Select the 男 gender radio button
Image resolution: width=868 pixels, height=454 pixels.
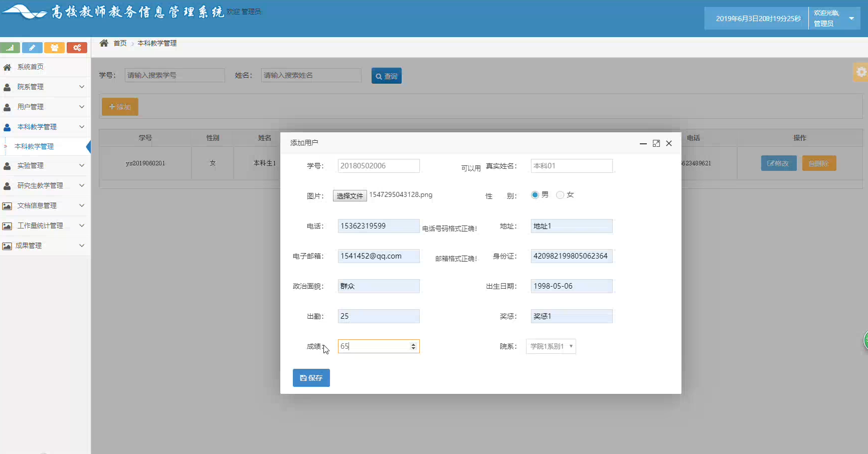click(535, 195)
